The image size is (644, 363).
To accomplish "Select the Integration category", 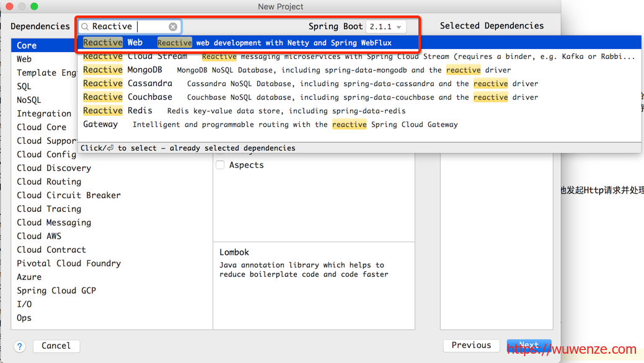I will [x=45, y=113].
